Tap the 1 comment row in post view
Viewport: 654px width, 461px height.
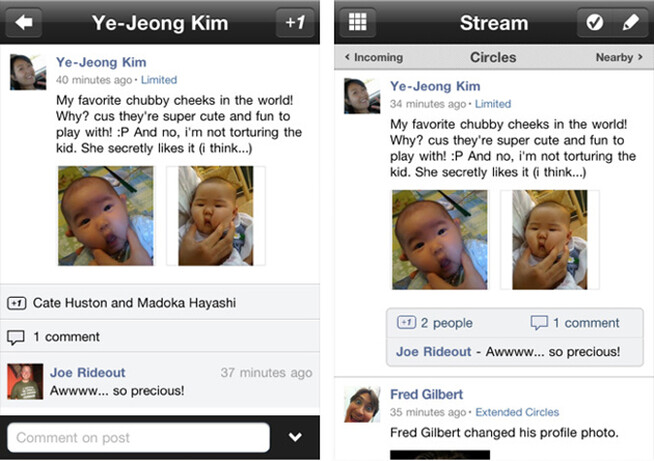tap(160, 337)
